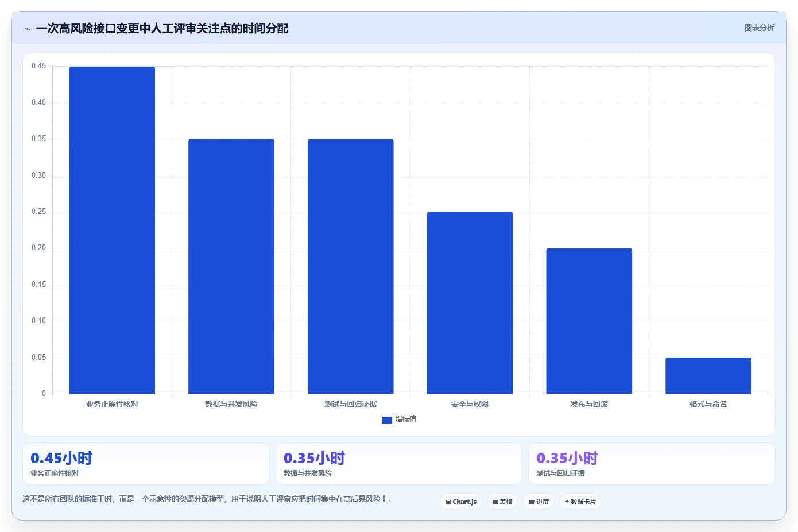
Task: Click the 数据卡片 tag icon
Action: [x=567, y=502]
